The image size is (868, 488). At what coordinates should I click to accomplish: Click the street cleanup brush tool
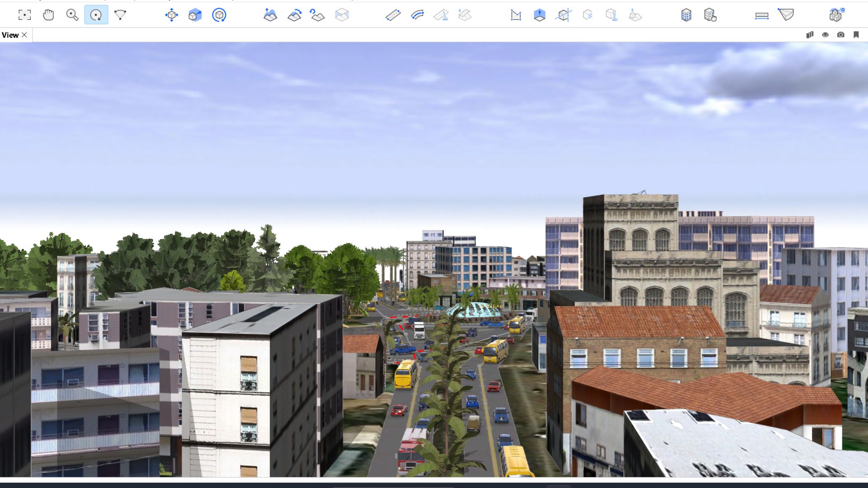441,15
